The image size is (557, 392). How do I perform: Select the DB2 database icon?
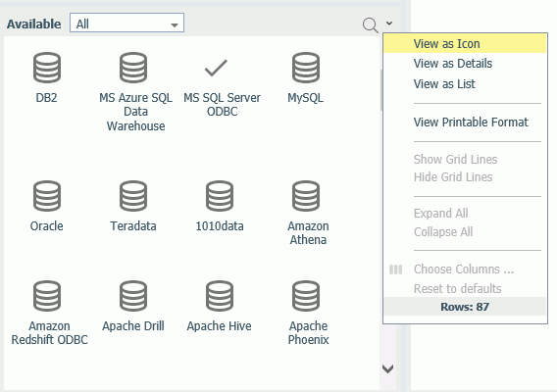pos(47,68)
